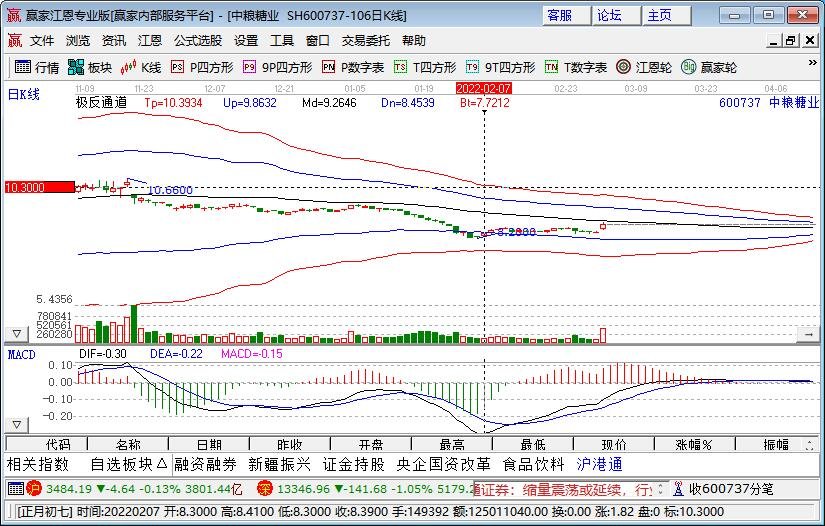Expand the toolbar overflow chevron
Viewport: 825px width, 526px height.
812,63
